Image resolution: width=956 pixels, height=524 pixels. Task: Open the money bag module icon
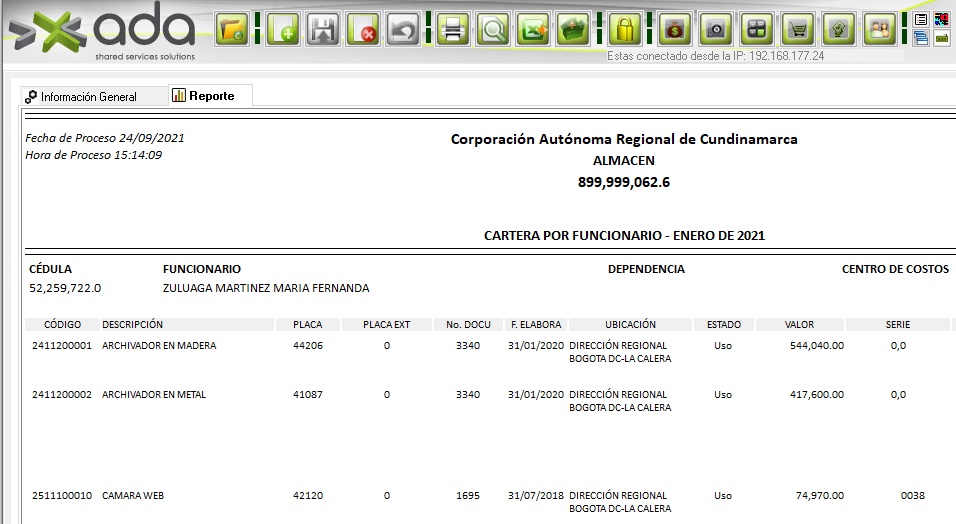click(x=675, y=29)
